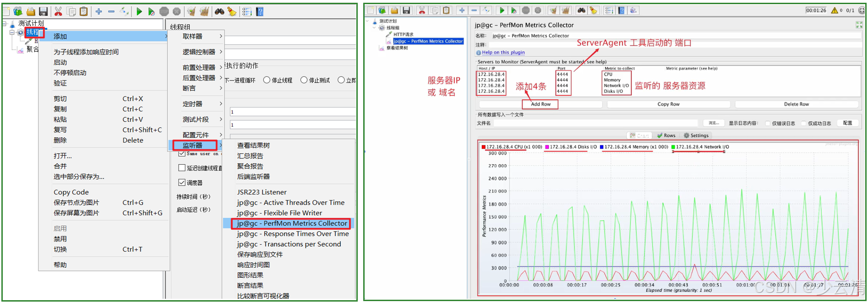Click the Templates icon in right JMeter toolbar

(382, 10)
